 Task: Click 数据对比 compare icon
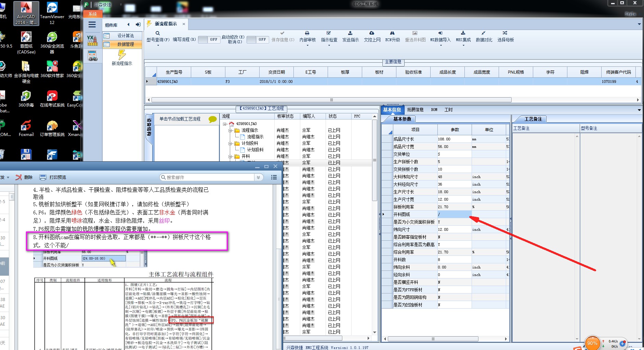484,33
